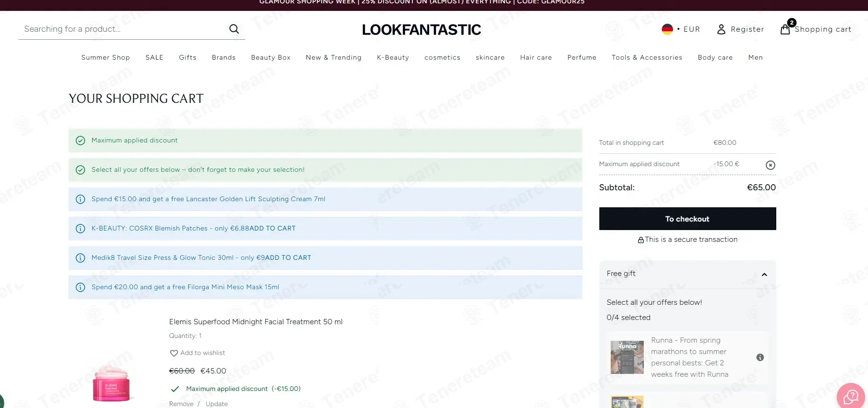Click the search magnifier icon
Image resolution: width=868 pixels, height=408 pixels.
pyautogui.click(x=234, y=29)
